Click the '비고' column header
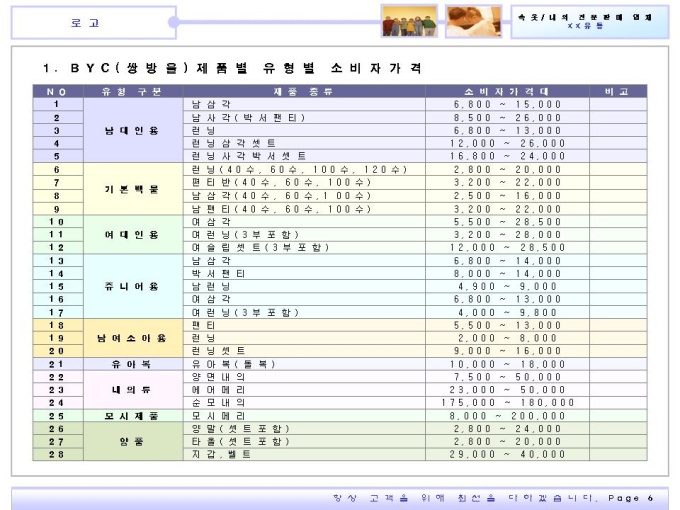 point(618,92)
